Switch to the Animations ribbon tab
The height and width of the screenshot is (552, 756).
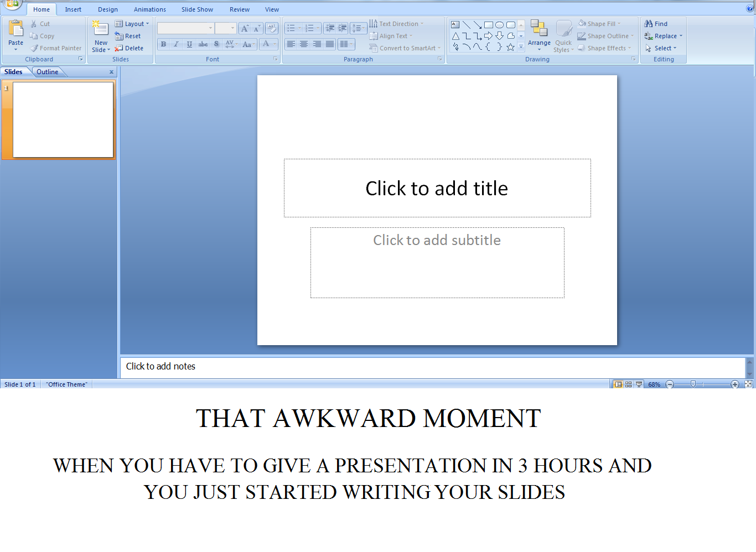[149, 9]
